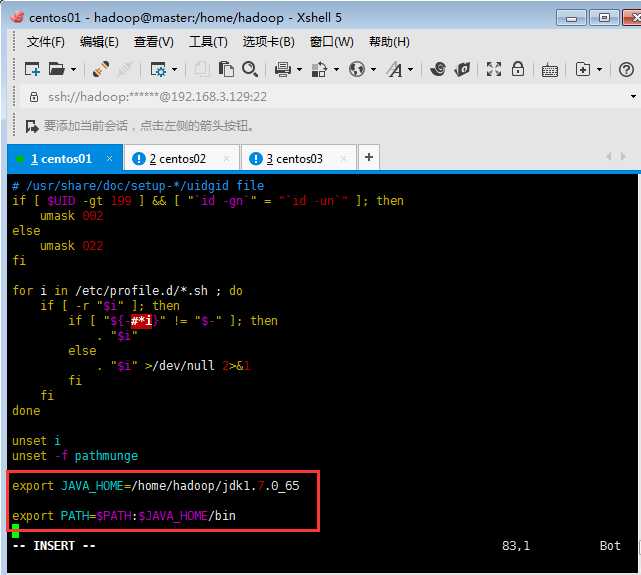
Task: Click the Paste clipboard icon
Action: [226, 69]
